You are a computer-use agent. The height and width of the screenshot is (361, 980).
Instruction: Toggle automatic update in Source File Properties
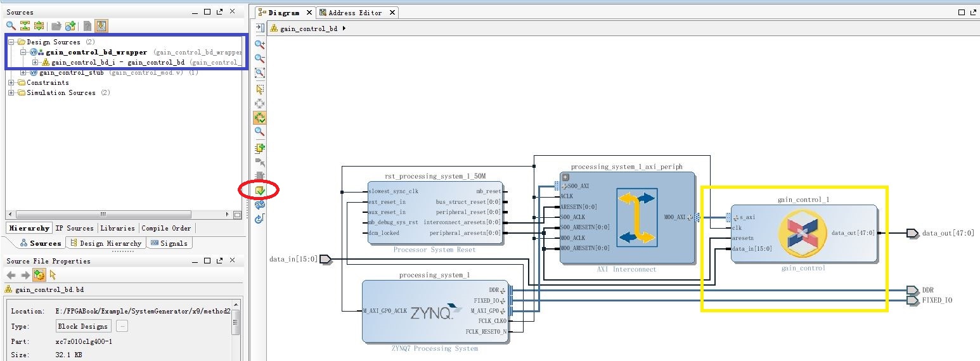pyautogui.click(x=39, y=275)
